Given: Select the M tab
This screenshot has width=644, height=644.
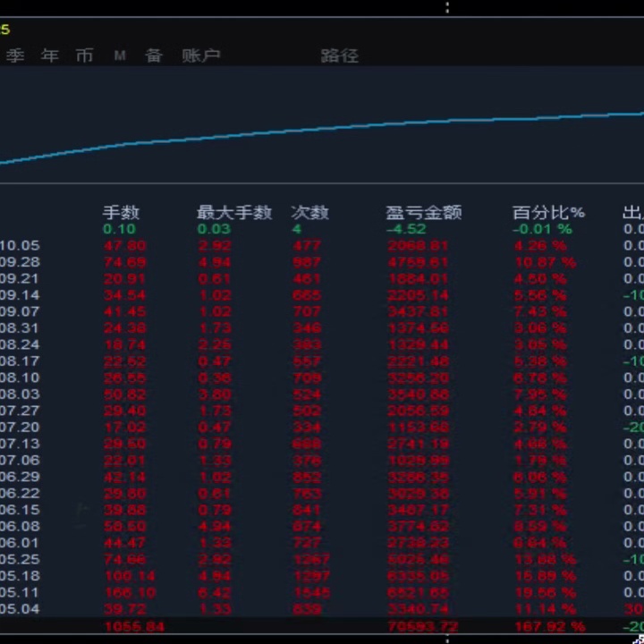Looking at the screenshot, I should click(120, 55).
